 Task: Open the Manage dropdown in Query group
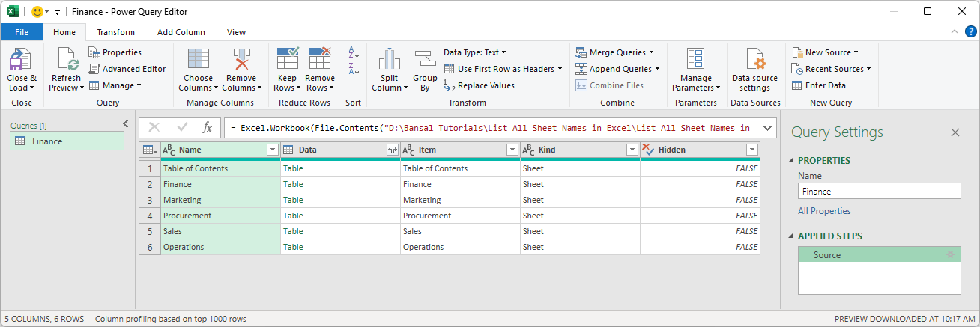point(115,85)
